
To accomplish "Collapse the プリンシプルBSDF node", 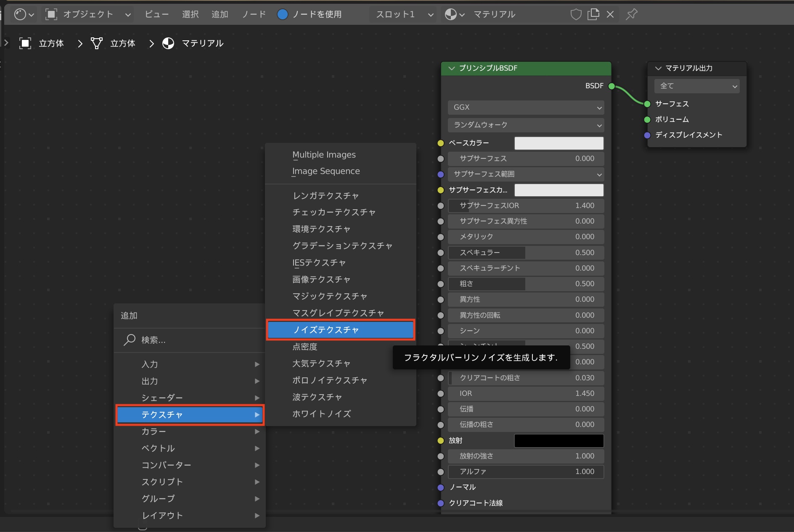I will [x=452, y=68].
